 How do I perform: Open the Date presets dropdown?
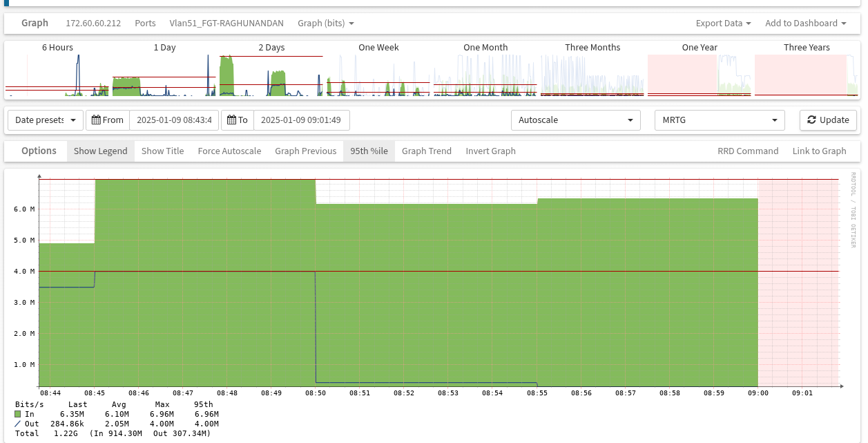46,120
